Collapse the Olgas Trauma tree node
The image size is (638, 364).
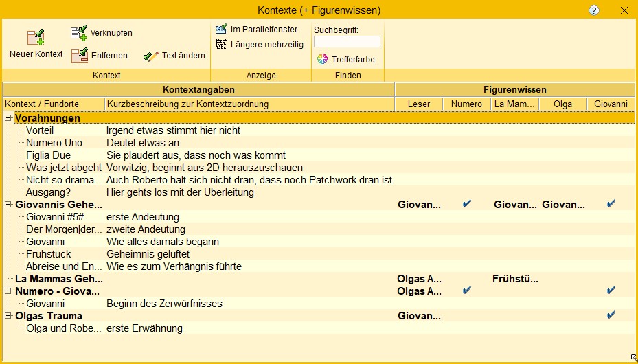[8, 316]
